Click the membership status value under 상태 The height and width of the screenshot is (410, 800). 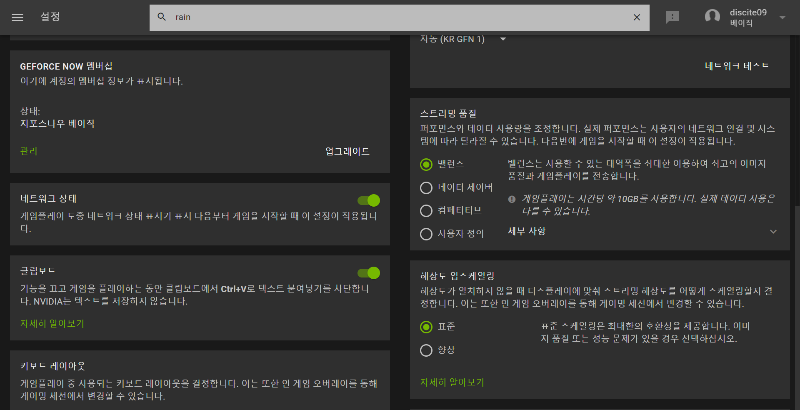point(57,123)
